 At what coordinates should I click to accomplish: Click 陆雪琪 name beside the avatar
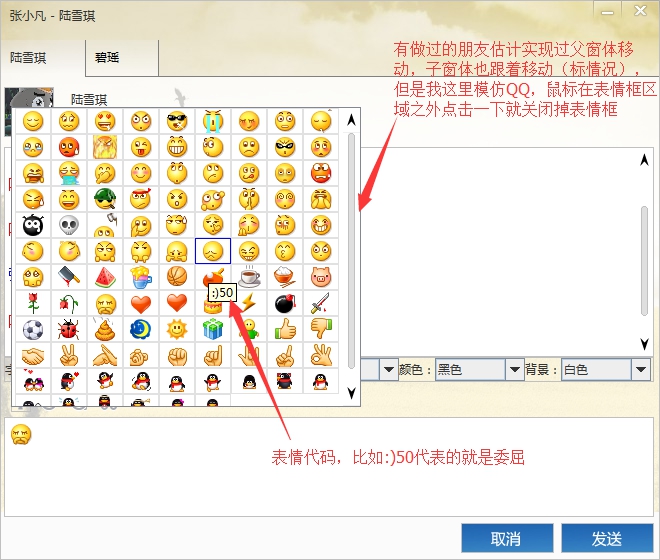[89, 99]
